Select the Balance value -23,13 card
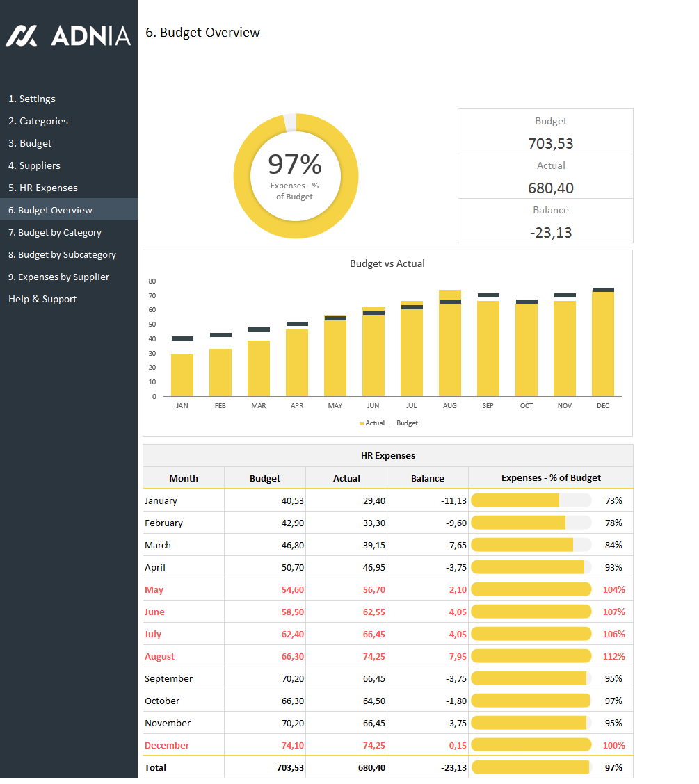This screenshot has height=784, width=699. [551, 232]
